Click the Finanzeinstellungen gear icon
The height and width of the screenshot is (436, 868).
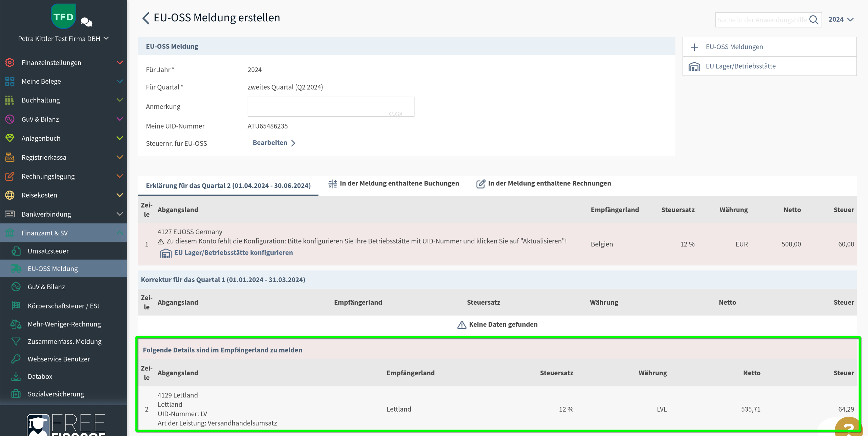tap(10, 63)
